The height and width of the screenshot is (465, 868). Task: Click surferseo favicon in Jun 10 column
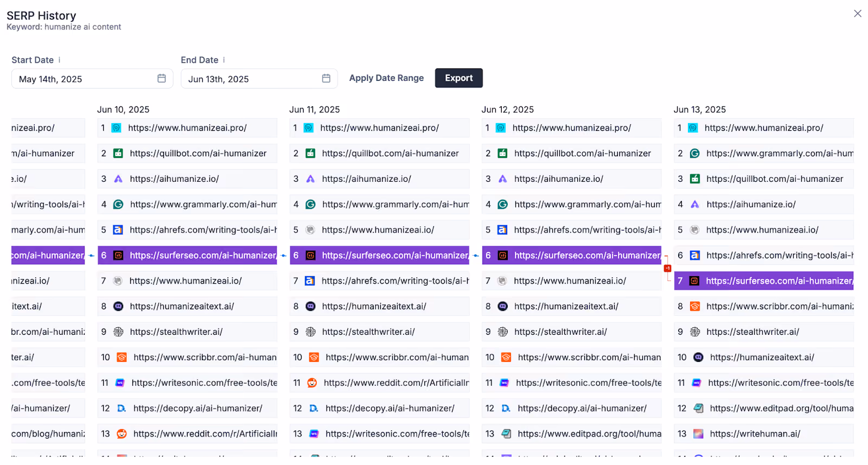point(118,256)
